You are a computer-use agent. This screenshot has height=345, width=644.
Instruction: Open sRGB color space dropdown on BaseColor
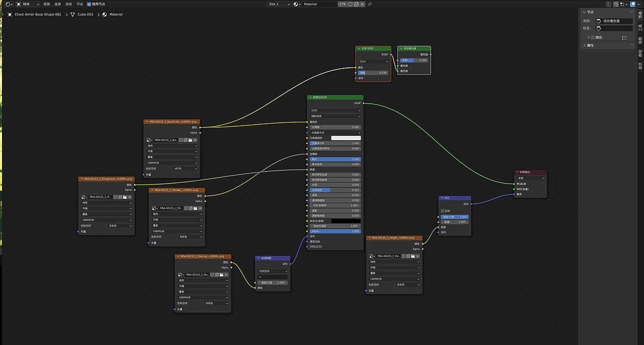coord(186,168)
